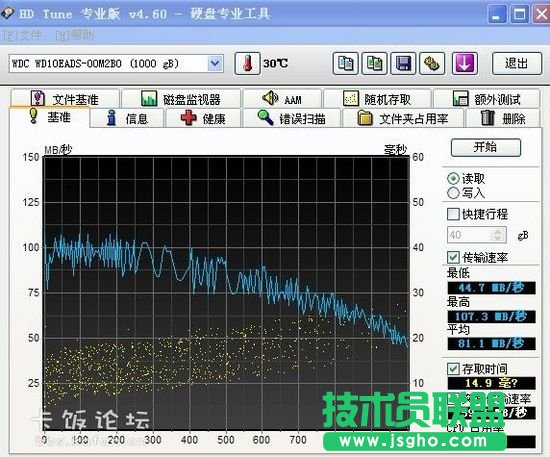550x457 pixels.
Task: Open the 文件夹占用率 tab
Action: [x=403, y=119]
